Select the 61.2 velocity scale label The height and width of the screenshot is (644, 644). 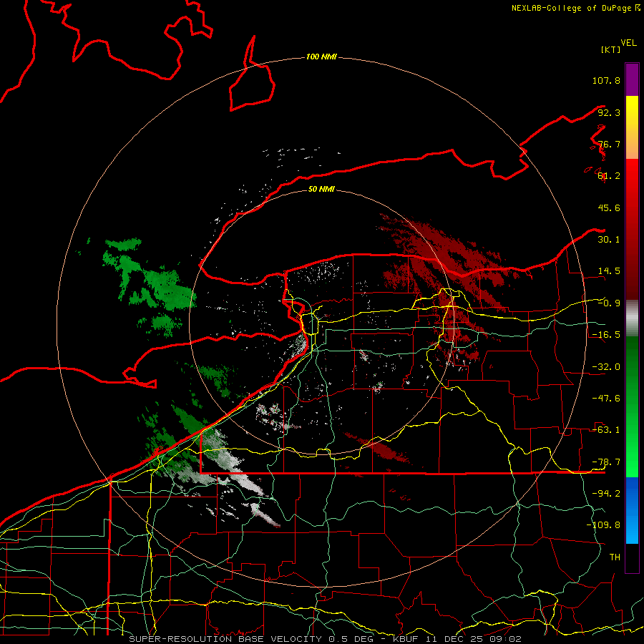pos(609,176)
